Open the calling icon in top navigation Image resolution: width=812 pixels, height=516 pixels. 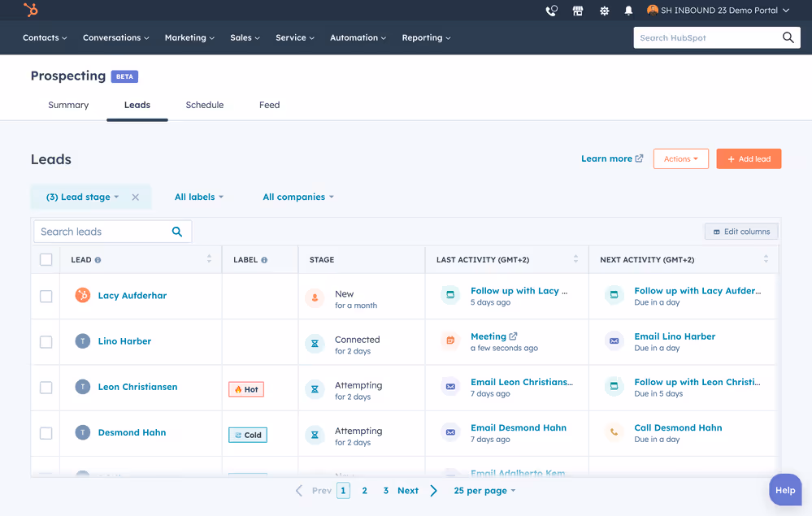click(x=551, y=11)
